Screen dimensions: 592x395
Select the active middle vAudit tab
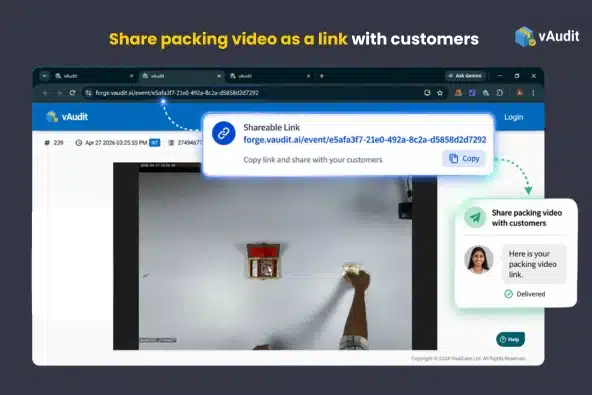coord(182,76)
